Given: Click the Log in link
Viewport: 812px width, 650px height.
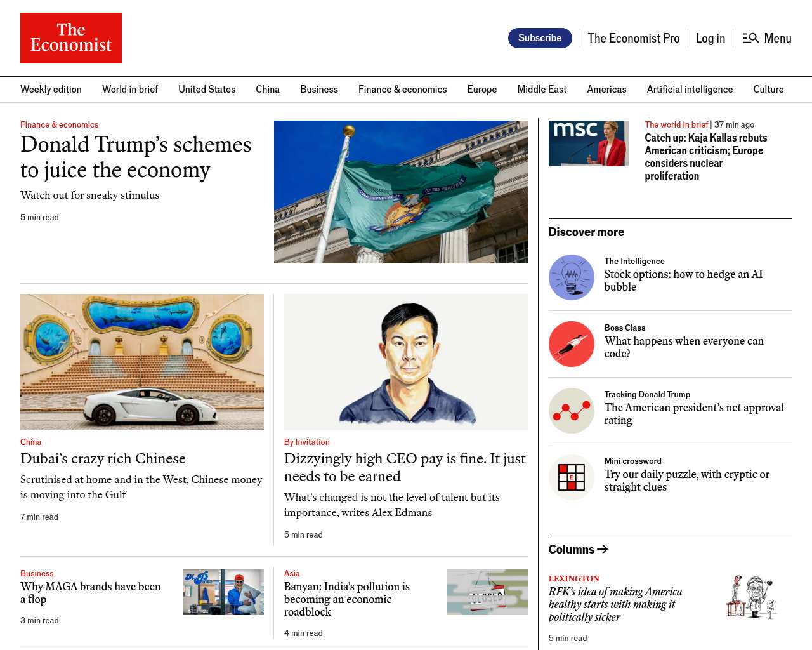Looking at the screenshot, I should [x=710, y=38].
